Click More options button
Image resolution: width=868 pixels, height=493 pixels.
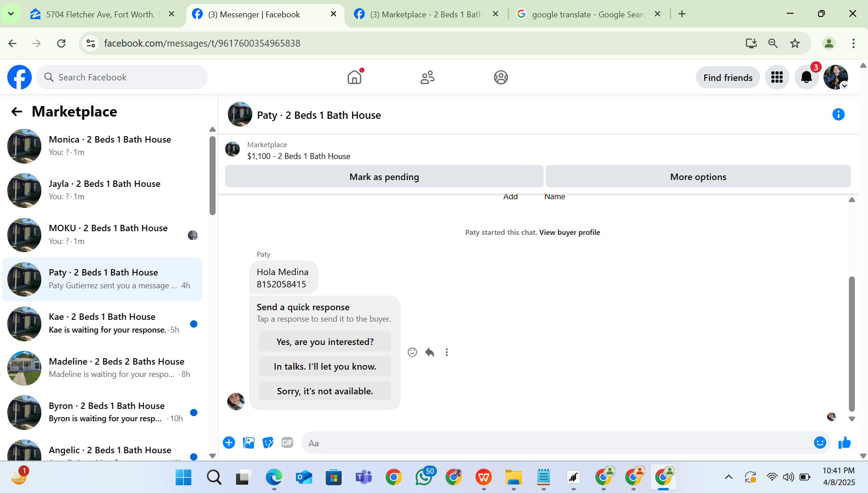point(698,176)
